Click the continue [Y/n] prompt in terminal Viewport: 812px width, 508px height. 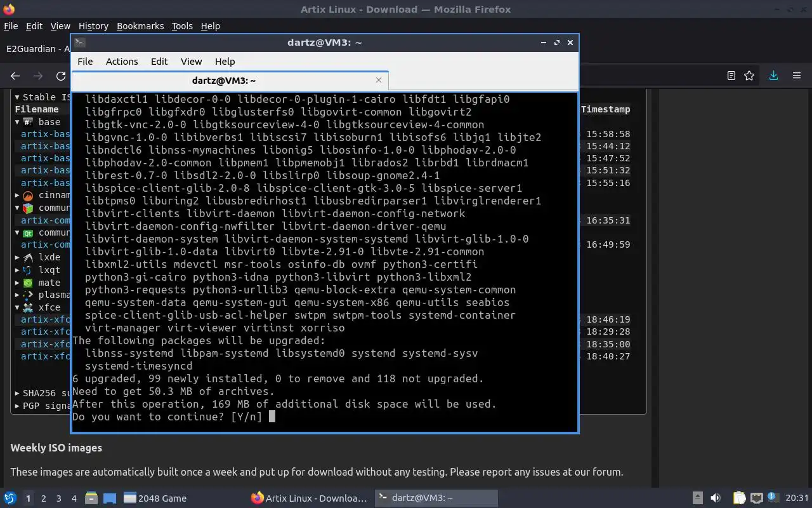173,417
